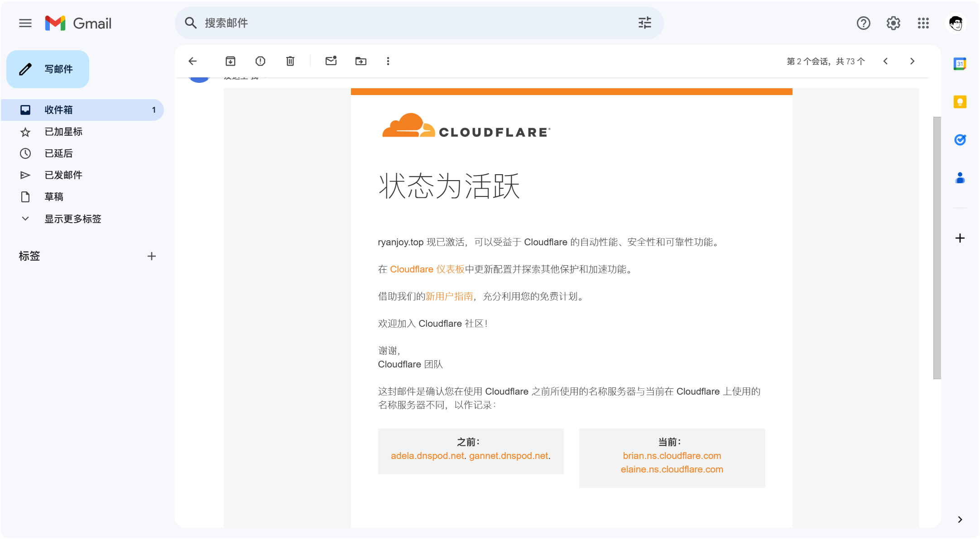Open the 草稿 drafts folder

pyautogui.click(x=54, y=196)
